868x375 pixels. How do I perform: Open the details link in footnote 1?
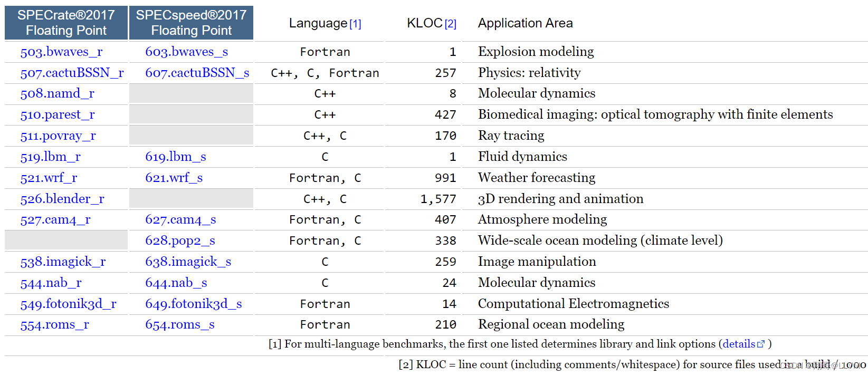click(739, 344)
